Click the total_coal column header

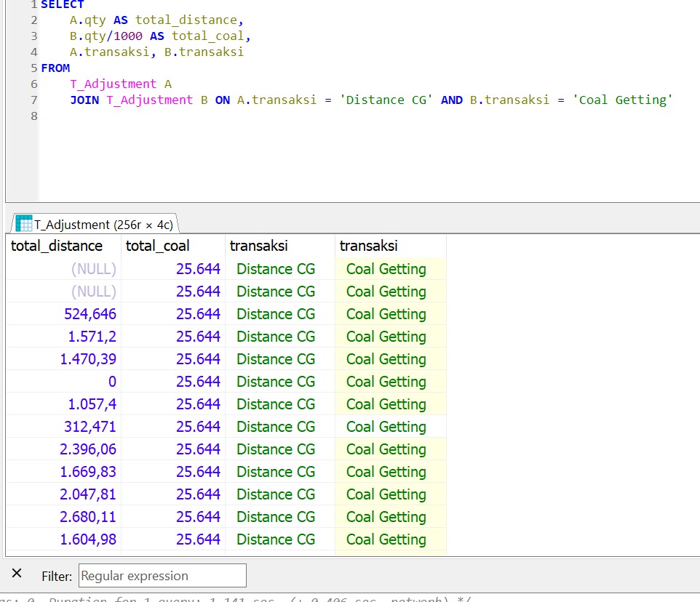(x=157, y=246)
